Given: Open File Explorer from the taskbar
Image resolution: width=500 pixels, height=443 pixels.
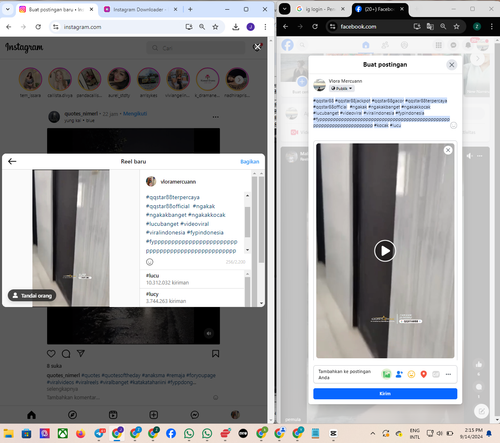Looking at the screenshot, I should tap(9, 434).
